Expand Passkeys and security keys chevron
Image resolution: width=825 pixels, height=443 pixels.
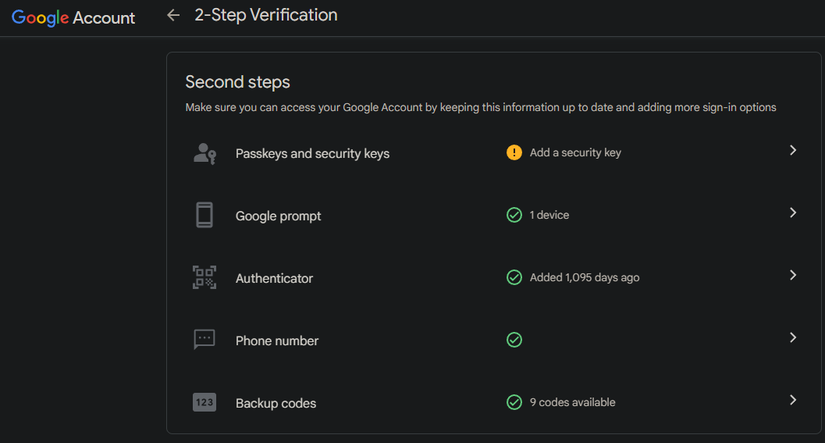click(793, 150)
